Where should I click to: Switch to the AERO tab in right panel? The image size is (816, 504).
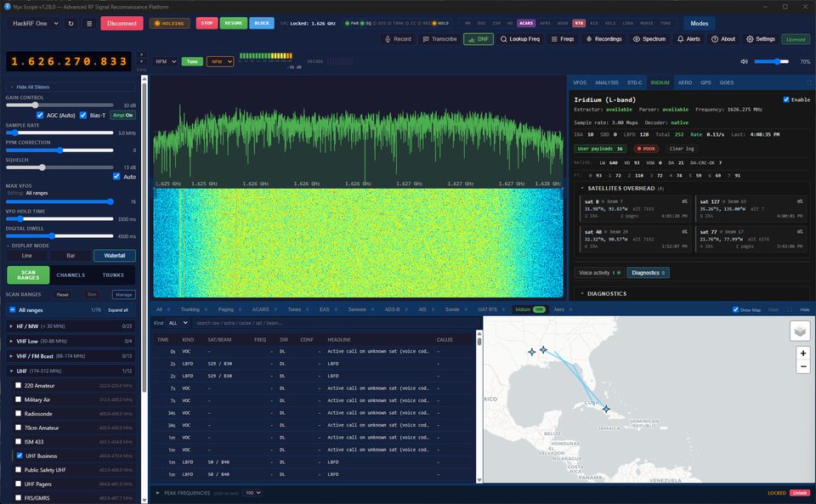684,82
